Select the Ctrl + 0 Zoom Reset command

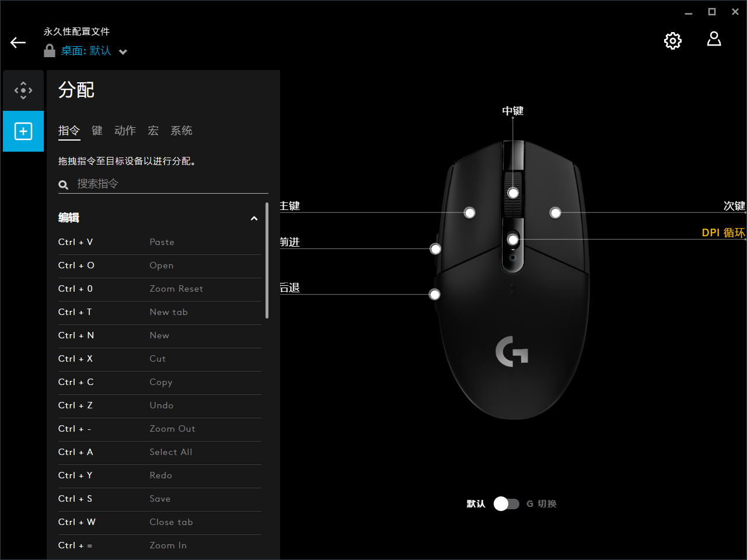click(160, 289)
